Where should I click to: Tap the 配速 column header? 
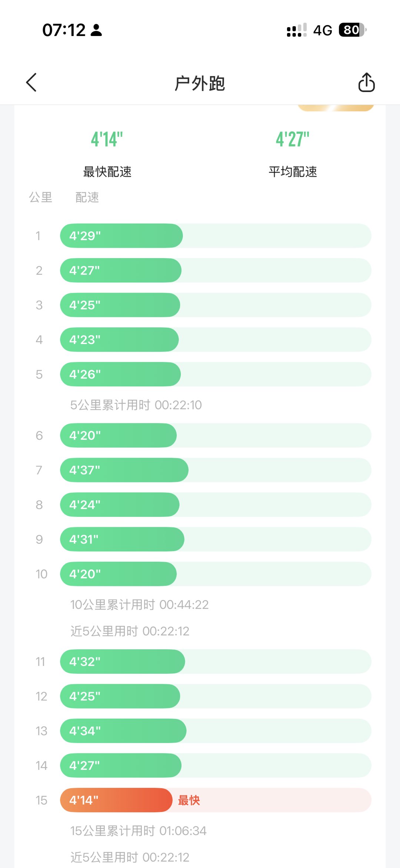point(87,197)
